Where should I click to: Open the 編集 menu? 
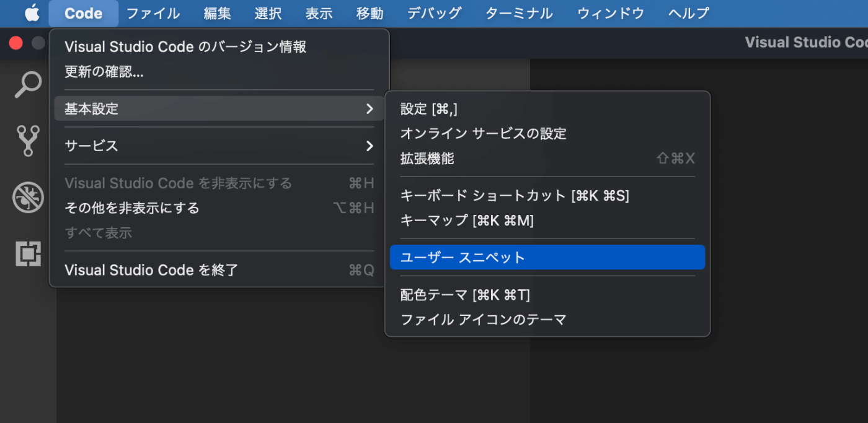217,13
